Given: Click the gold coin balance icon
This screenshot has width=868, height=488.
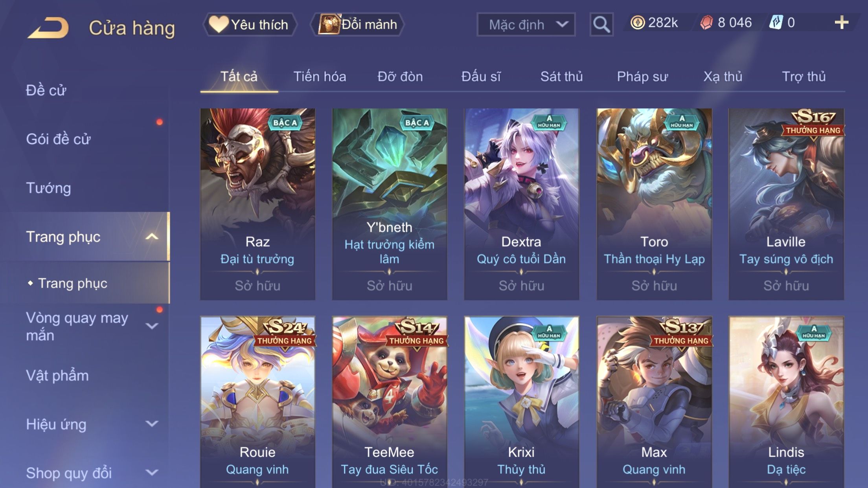Looking at the screenshot, I should 637,22.
